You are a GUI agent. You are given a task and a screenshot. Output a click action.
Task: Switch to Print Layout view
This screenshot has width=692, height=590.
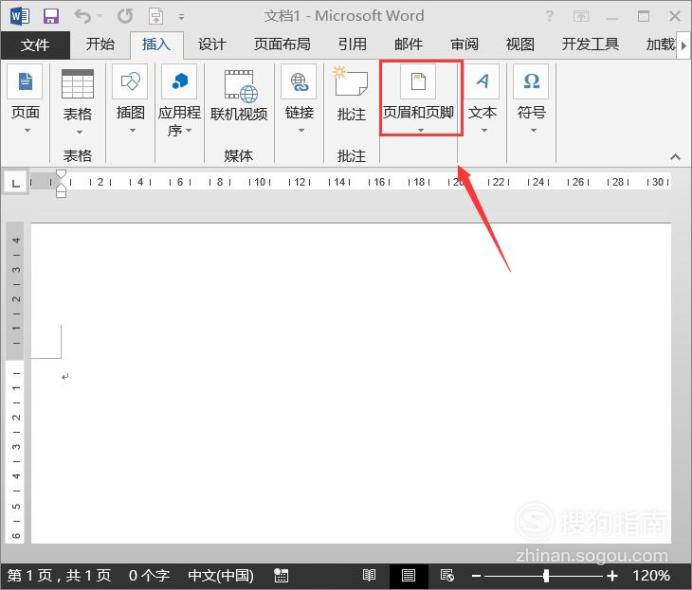[x=408, y=575]
